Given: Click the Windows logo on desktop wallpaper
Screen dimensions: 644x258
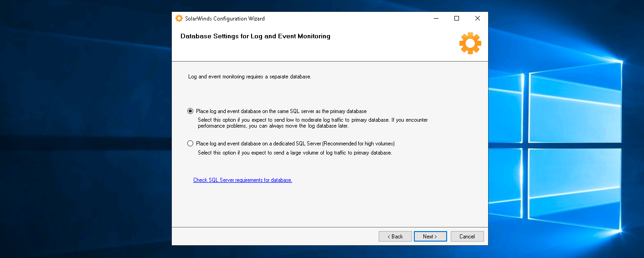Looking at the screenshot, I should [x=574, y=146].
